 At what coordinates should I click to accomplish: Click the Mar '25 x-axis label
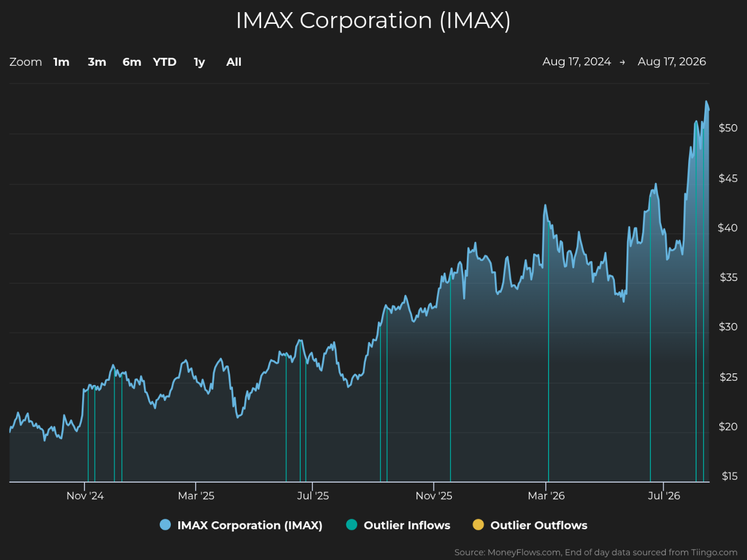tap(196, 496)
